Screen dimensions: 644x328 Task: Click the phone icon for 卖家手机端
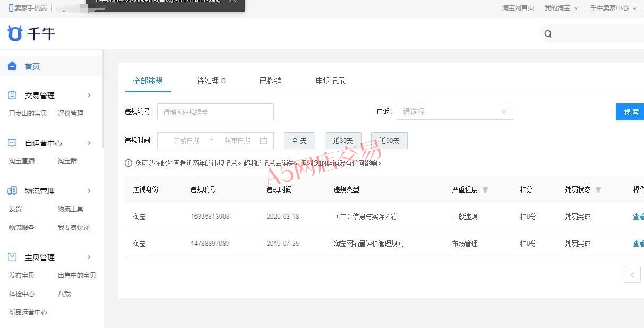coord(11,8)
